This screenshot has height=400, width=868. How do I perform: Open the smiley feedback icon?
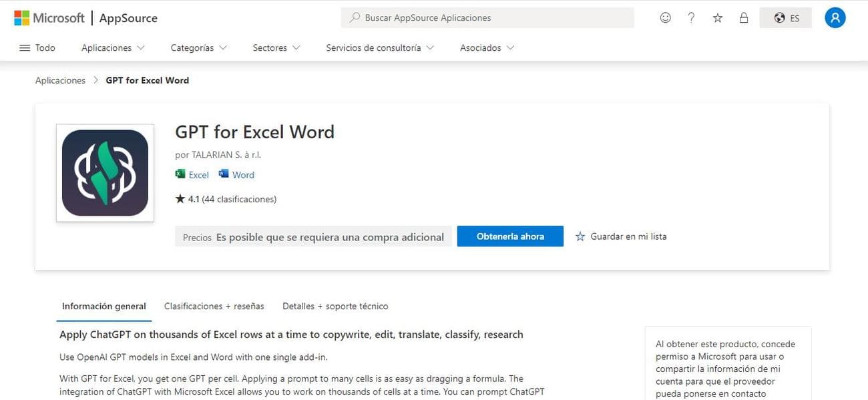(x=665, y=18)
